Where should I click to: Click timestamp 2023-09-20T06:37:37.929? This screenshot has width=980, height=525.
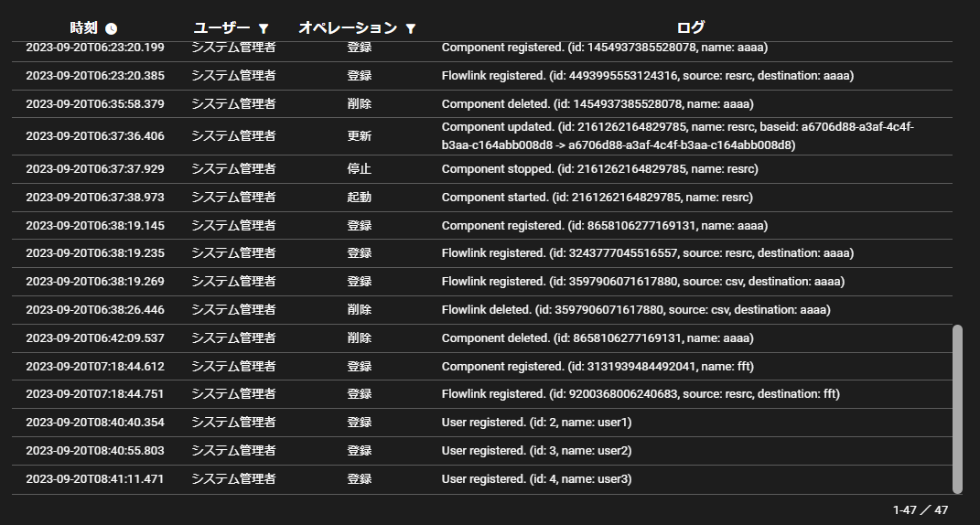(95, 169)
